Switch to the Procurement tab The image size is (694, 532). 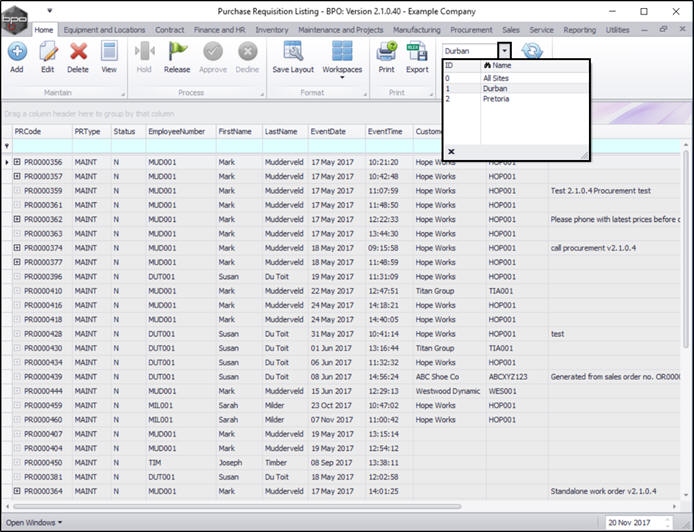pyautogui.click(x=471, y=30)
